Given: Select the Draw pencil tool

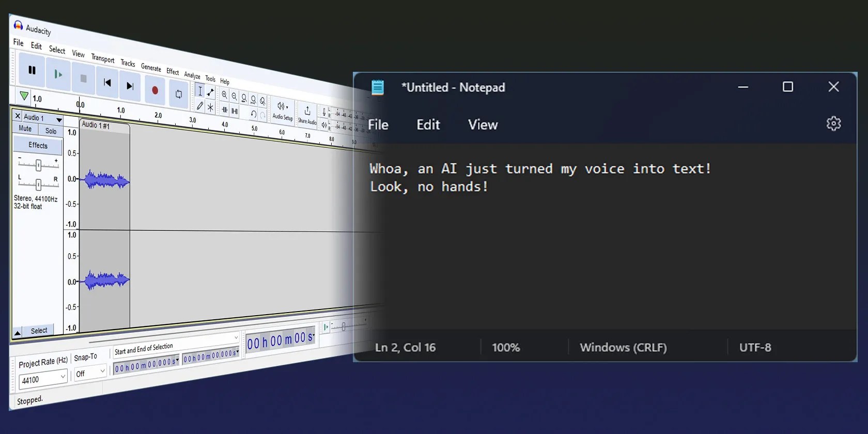Looking at the screenshot, I should click(x=200, y=105).
